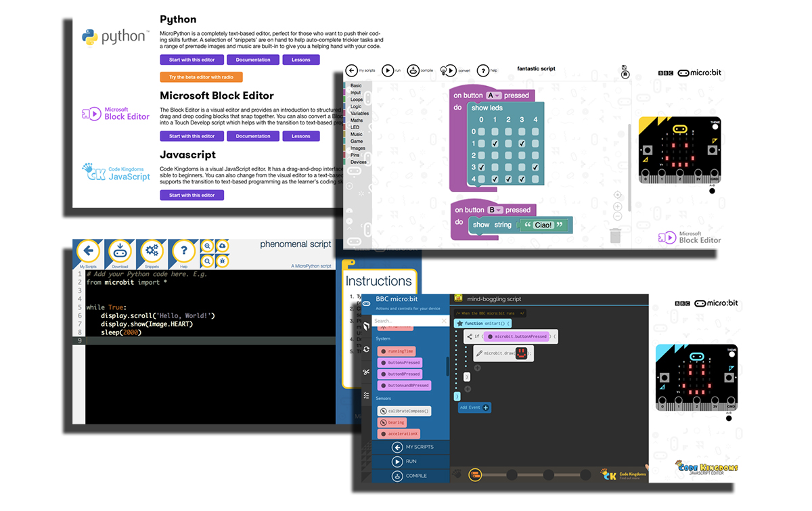Open the Music block category
Image resolution: width=812 pixels, height=511 pixels.
[x=356, y=134]
